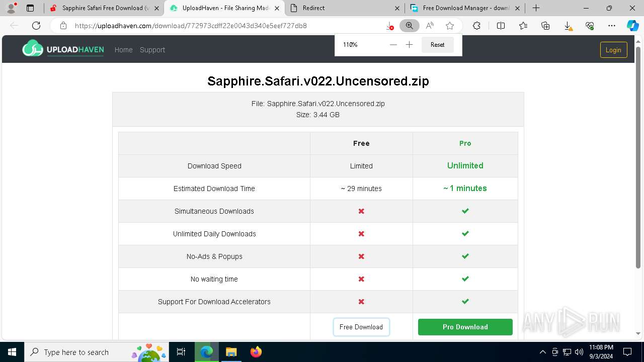Click the '~ 1 minutes' Pro estimate cell
The height and width of the screenshot is (362, 644).
[x=465, y=188]
